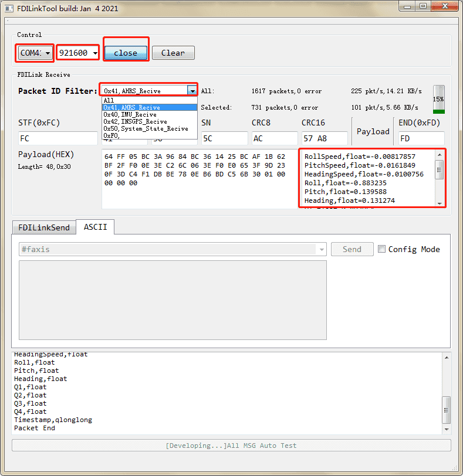Click the ASCII response text area
Image resolution: width=463 pixels, height=476 pixels.
[173, 300]
